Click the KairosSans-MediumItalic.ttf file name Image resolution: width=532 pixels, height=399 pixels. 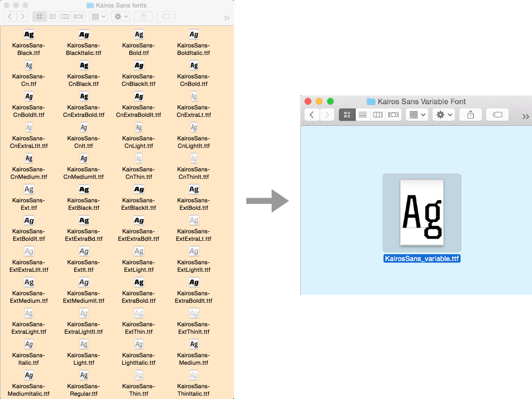(29, 390)
